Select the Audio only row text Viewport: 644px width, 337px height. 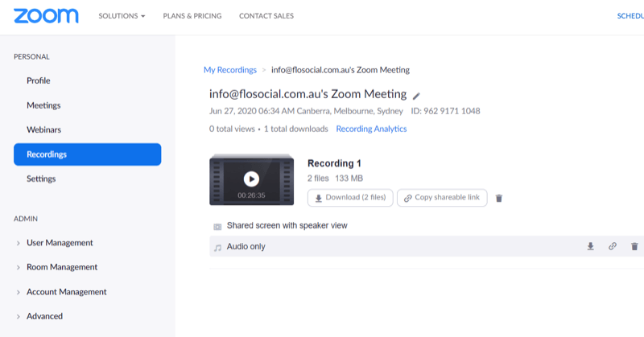(246, 246)
